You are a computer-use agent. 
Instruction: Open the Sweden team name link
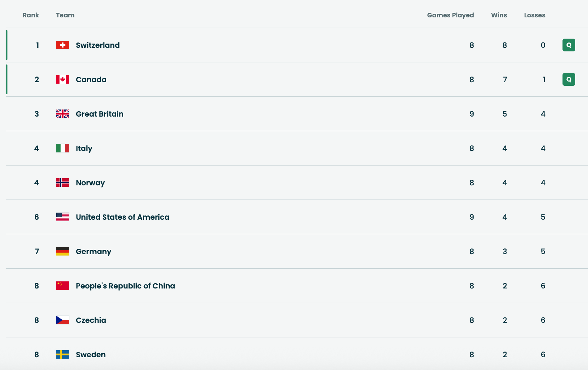pos(91,354)
